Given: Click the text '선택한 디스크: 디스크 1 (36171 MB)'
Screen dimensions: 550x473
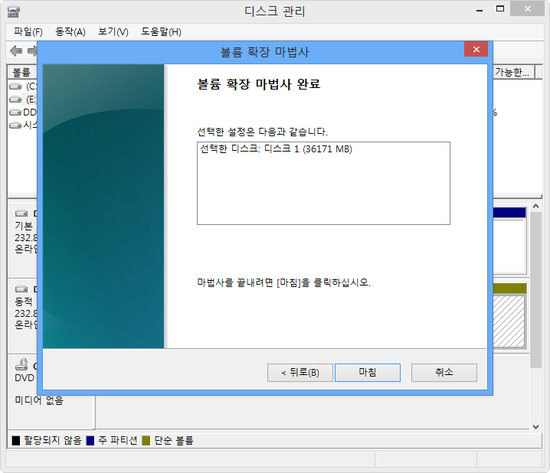Looking at the screenshot, I should point(276,149).
